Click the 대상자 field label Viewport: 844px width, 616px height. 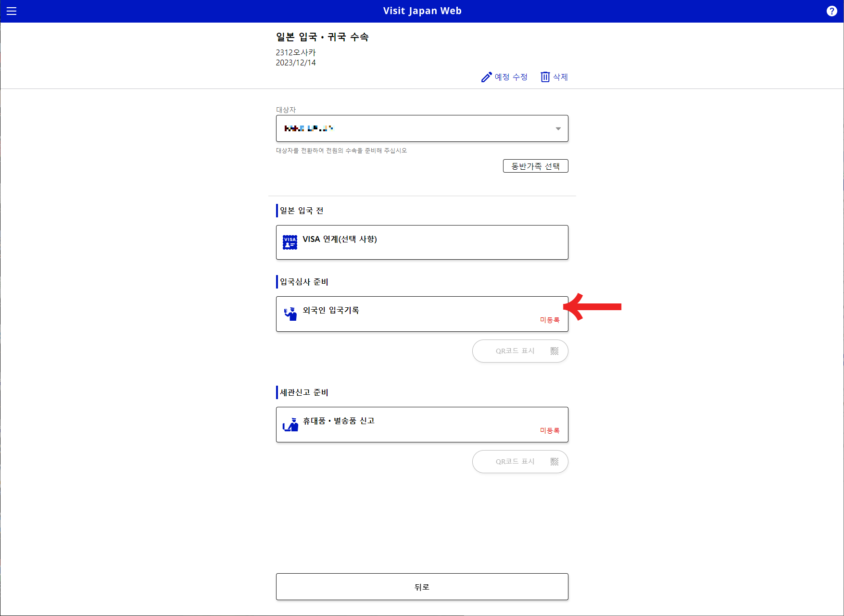point(286,110)
